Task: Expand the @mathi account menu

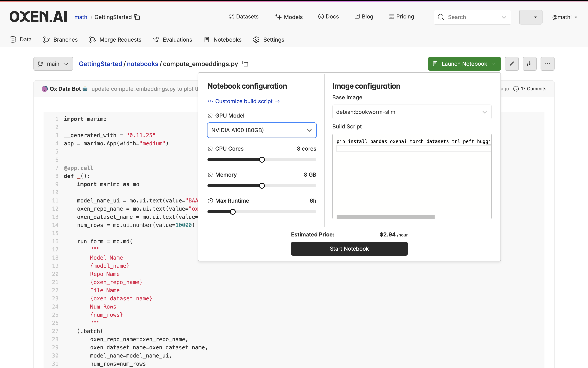Action: tap(565, 17)
